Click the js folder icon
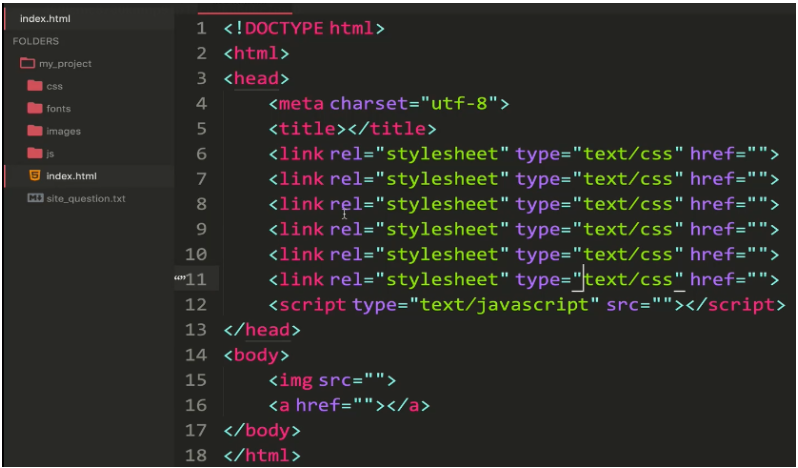 click(x=35, y=153)
